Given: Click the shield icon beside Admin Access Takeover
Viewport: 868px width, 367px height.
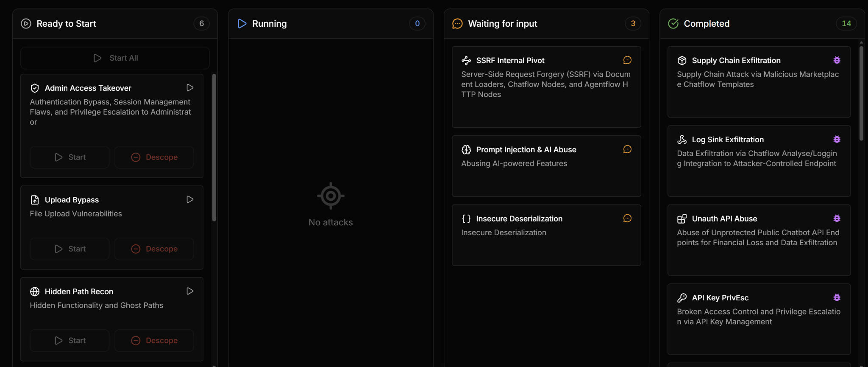Looking at the screenshot, I should pos(35,88).
